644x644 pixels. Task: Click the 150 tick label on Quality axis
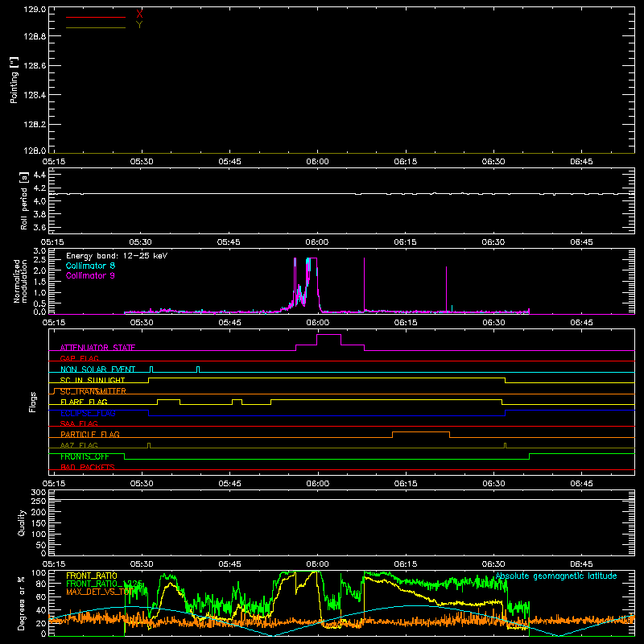pyautogui.click(x=39, y=523)
